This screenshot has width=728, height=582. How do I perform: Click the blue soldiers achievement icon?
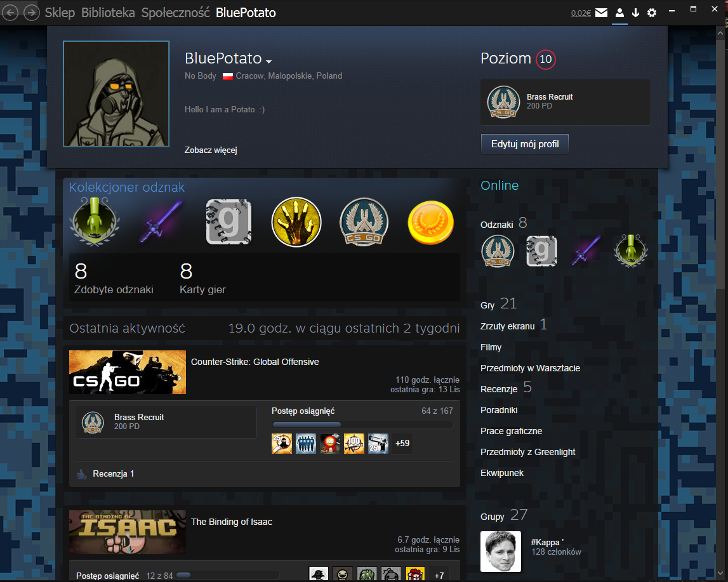(x=306, y=443)
